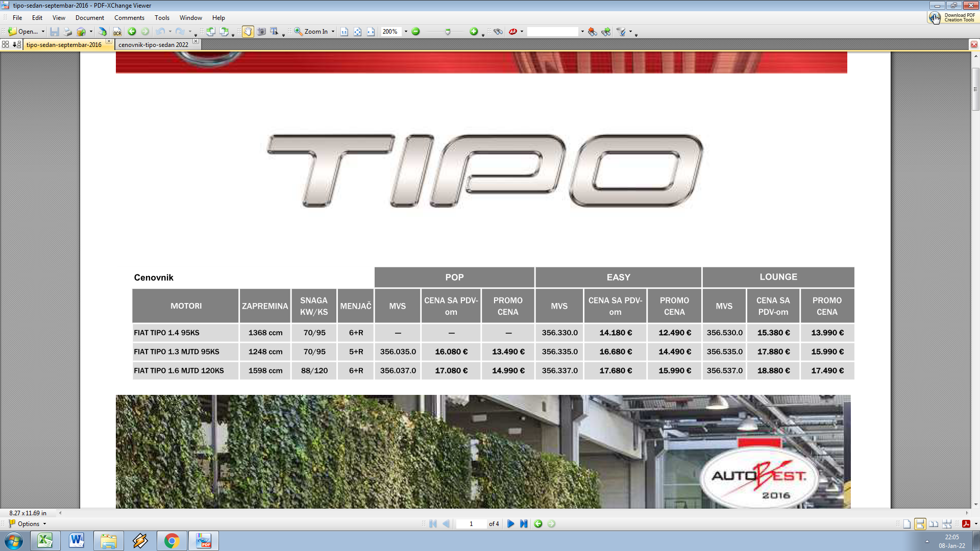The height and width of the screenshot is (551, 980).
Task: Click the search options funnel icon
Action: pyautogui.click(x=621, y=32)
